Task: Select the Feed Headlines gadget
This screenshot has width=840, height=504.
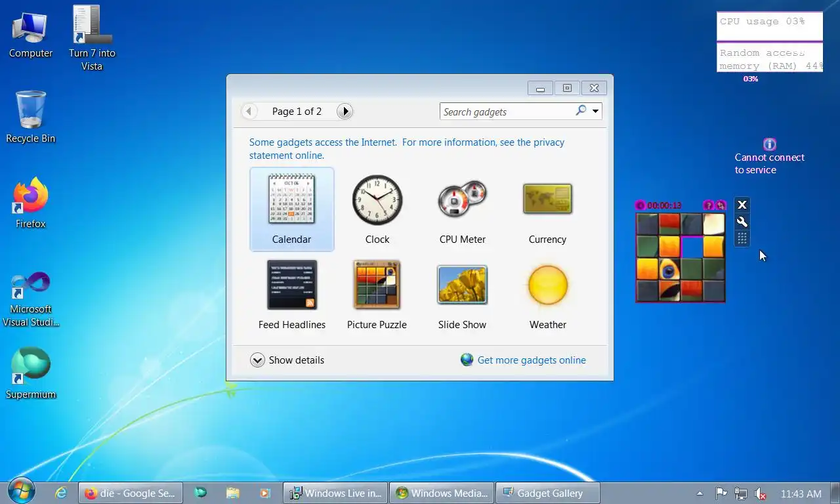Action: [x=292, y=295]
